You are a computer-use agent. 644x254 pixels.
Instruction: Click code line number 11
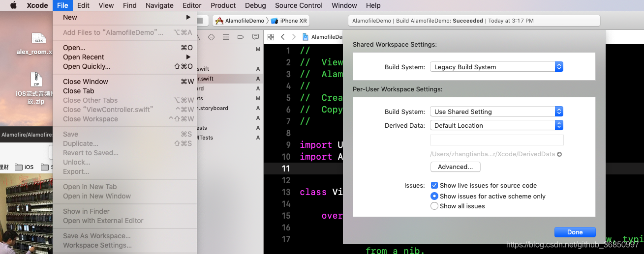[x=286, y=169]
